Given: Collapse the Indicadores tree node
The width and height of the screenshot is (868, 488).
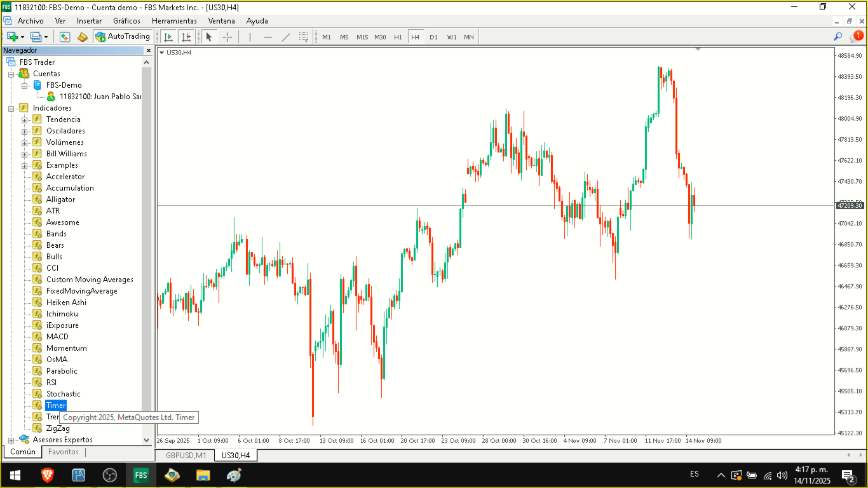Looking at the screenshot, I should click(11, 108).
